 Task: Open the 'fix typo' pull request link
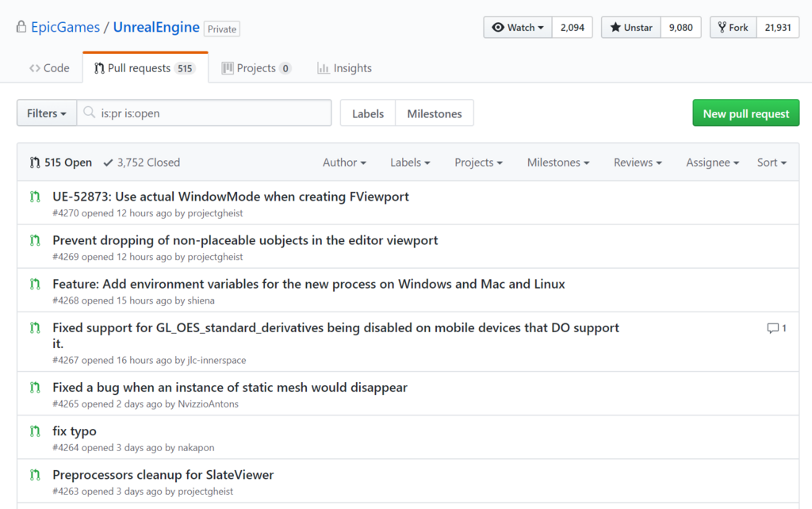pyautogui.click(x=75, y=431)
